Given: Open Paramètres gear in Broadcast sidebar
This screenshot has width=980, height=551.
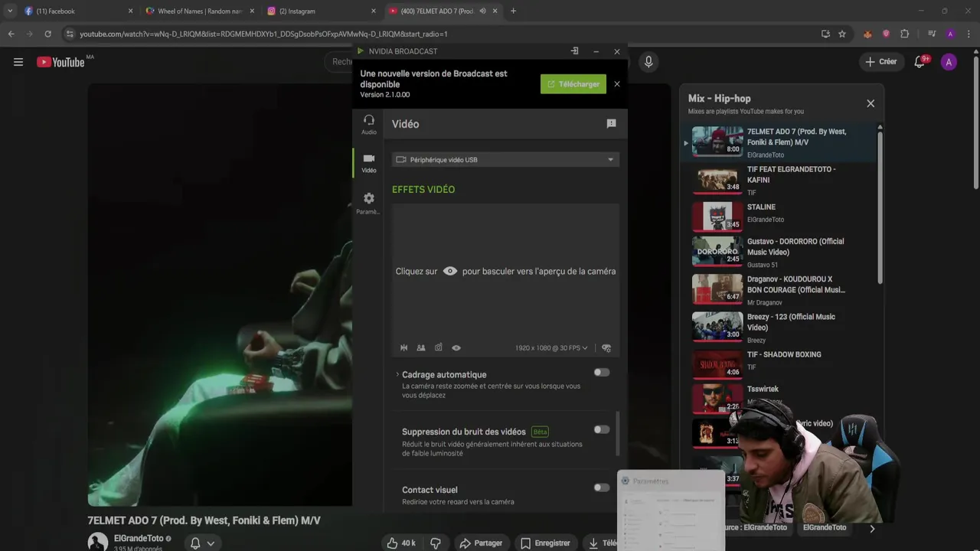Looking at the screenshot, I should pyautogui.click(x=369, y=203).
